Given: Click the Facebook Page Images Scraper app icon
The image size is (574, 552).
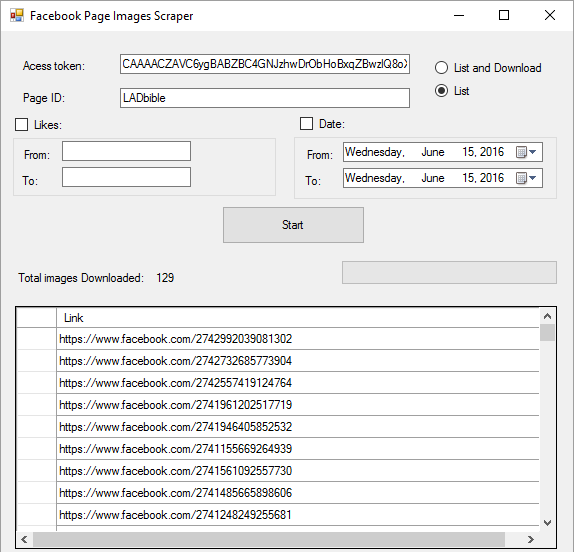Looking at the screenshot, I should click(17, 15).
